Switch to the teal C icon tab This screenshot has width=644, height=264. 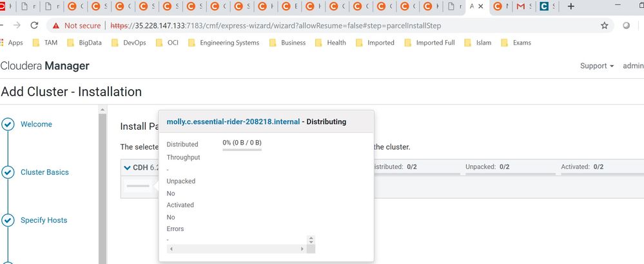pos(547,6)
